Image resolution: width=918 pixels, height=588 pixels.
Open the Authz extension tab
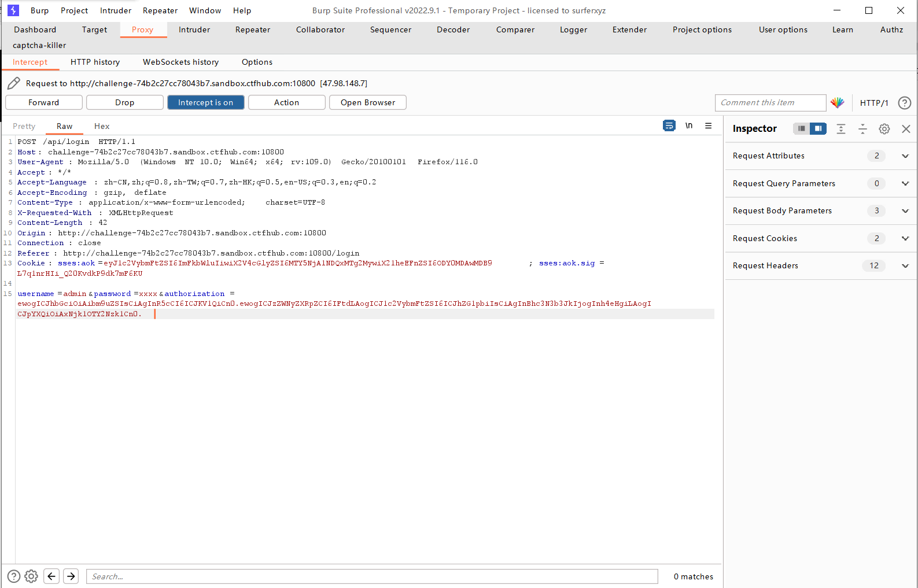pyautogui.click(x=892, y=29)
